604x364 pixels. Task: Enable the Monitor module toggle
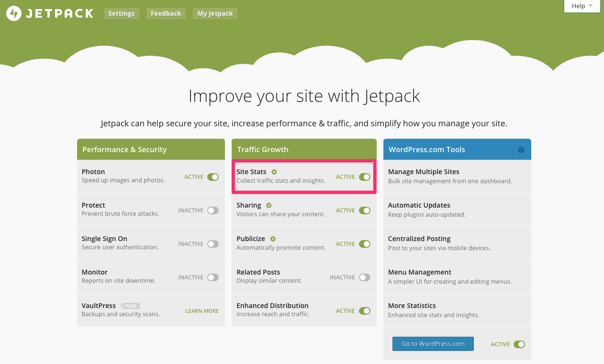213,277
